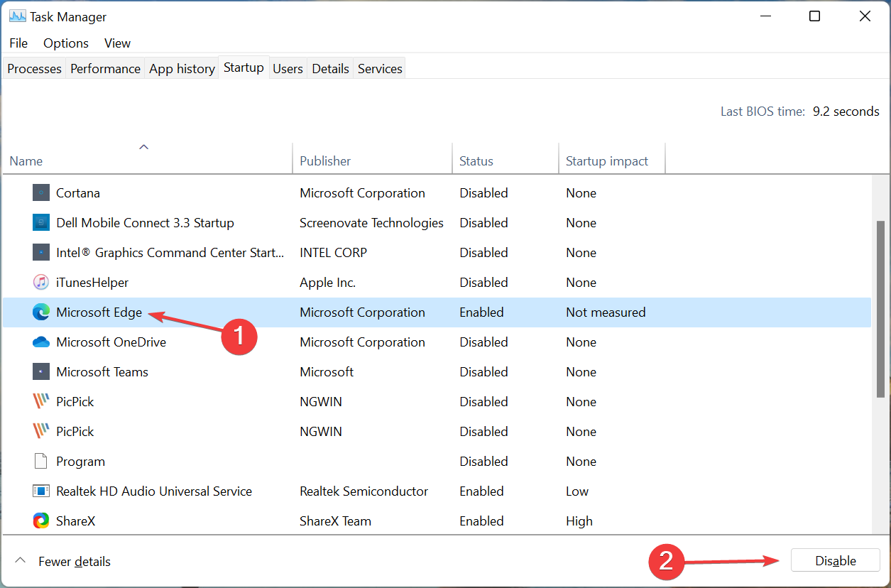Viewport: 891px width, 588px height.
Task: Switch to the Performance tab
Action: point(104,68)
